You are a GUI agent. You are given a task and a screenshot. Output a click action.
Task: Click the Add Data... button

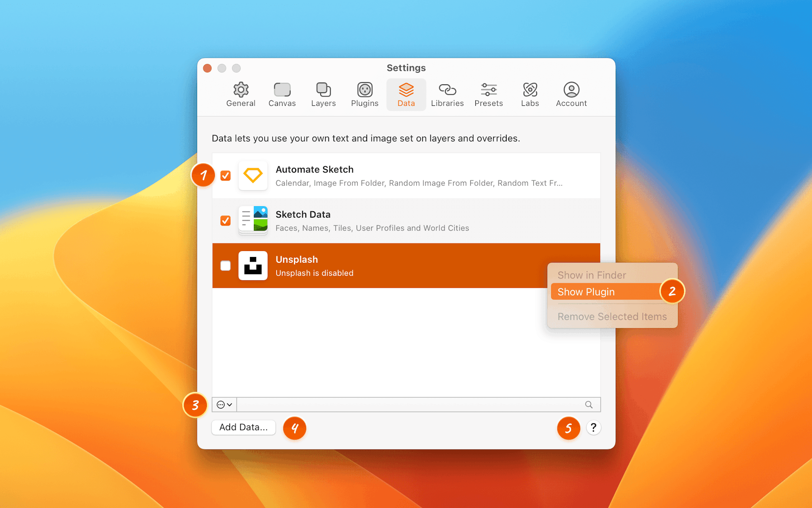tap(244, 427)
